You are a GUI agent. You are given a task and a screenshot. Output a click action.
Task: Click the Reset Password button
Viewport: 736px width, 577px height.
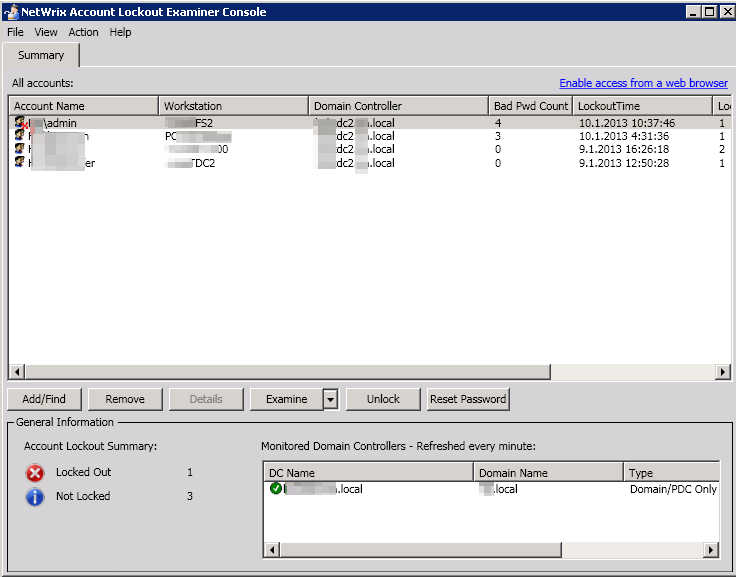tap(468, 399)
